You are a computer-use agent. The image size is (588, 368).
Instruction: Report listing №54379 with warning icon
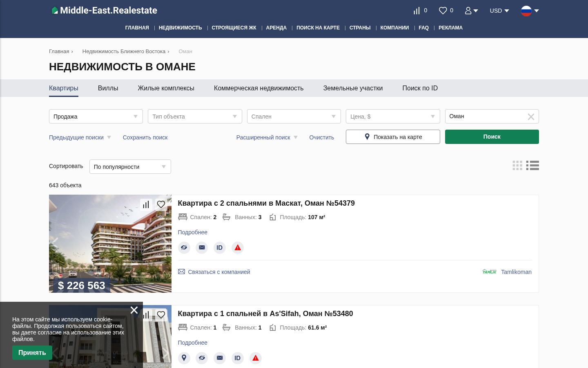click(x=238, y=248)
